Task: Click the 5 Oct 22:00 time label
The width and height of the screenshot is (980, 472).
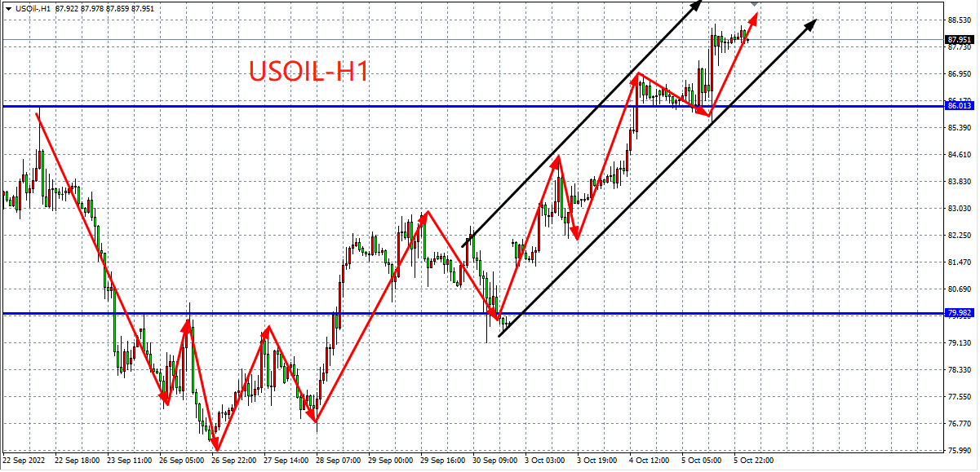Action: [754, 461]
